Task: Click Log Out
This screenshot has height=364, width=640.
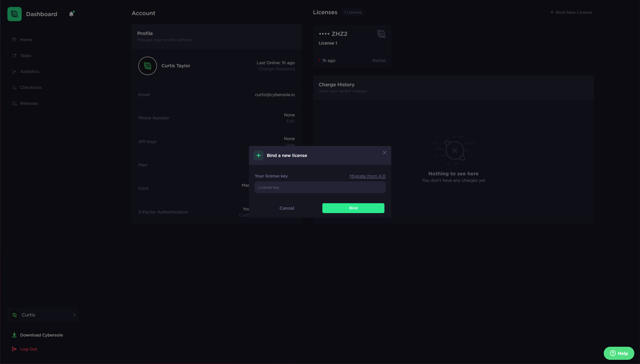Action: click(x=28, y=349)
